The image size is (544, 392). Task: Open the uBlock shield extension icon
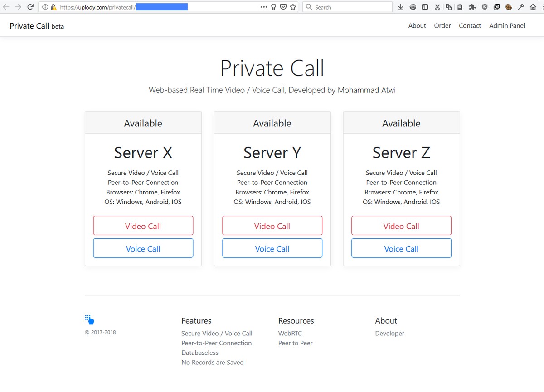[x=485, y=7]
